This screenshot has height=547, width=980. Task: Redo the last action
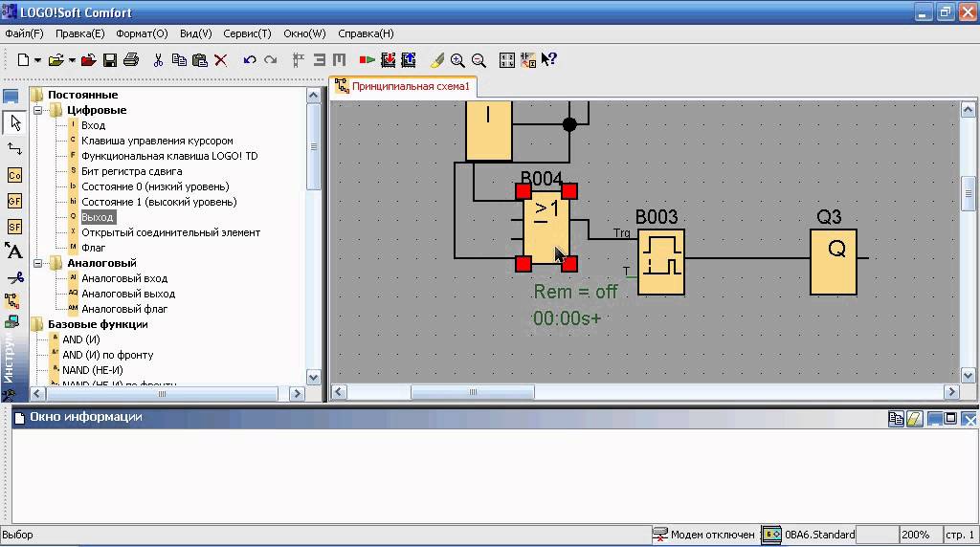[x=271, y=60]
